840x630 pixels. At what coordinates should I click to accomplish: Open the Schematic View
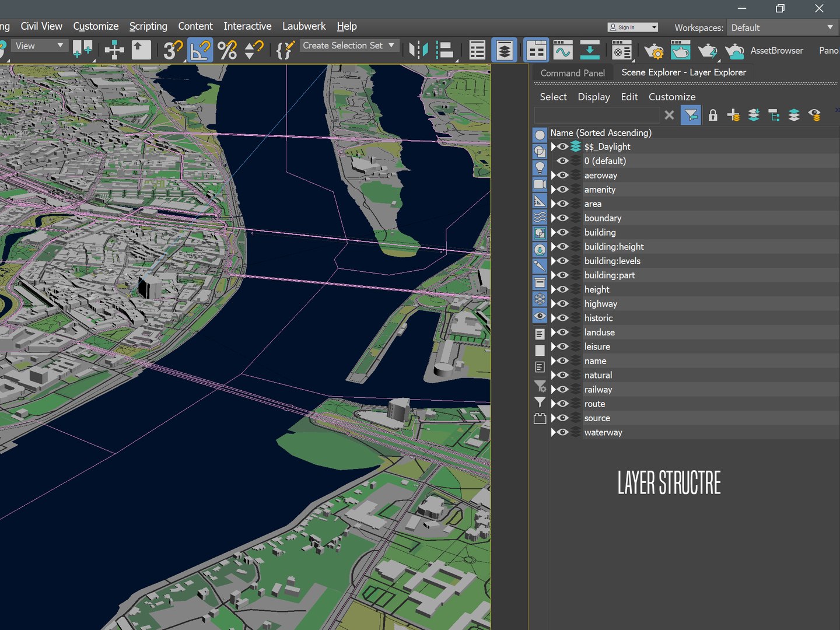[x=590, y=50]
